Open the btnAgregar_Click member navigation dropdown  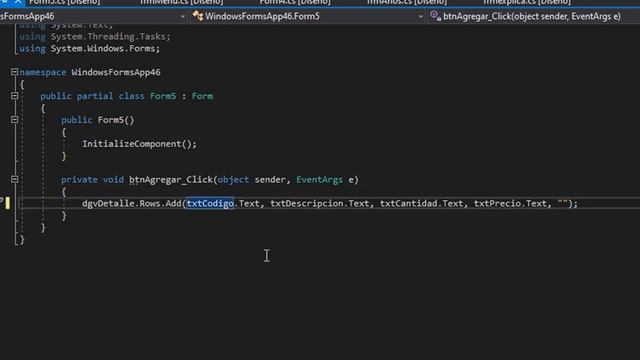tap(533, 16)
